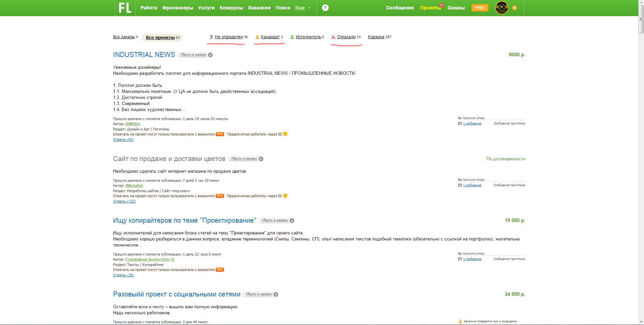Viewport: 644px width, 325px height.
Task: Open the user avatar profile picture
Action: [502, 8]
